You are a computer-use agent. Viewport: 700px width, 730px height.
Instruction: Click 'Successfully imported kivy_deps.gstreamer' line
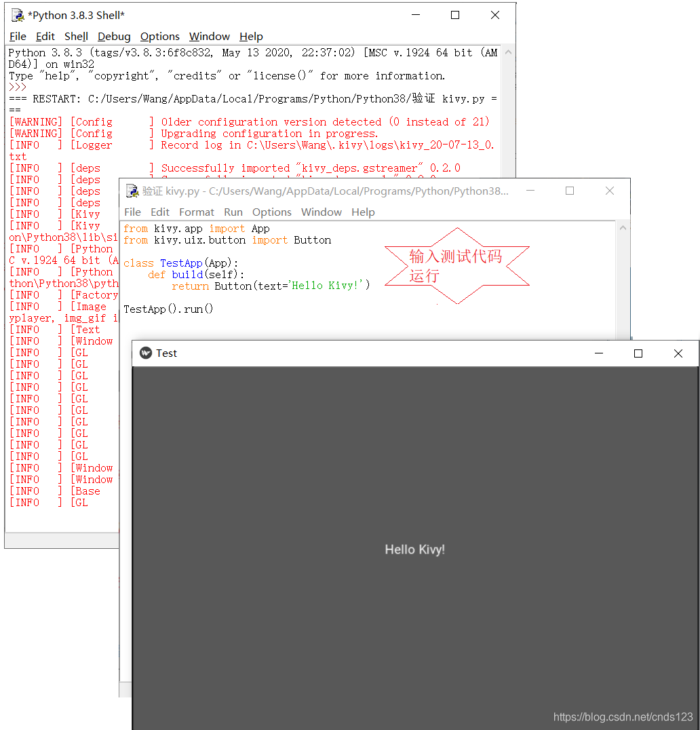coord(235,168)
